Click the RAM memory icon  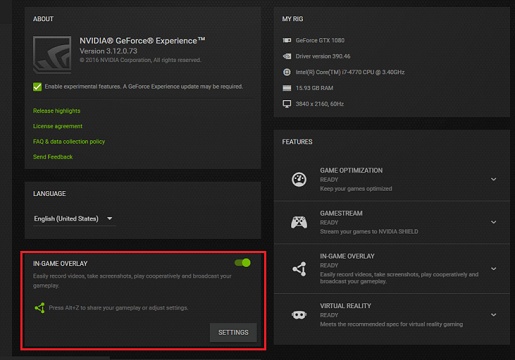point(287,88)
